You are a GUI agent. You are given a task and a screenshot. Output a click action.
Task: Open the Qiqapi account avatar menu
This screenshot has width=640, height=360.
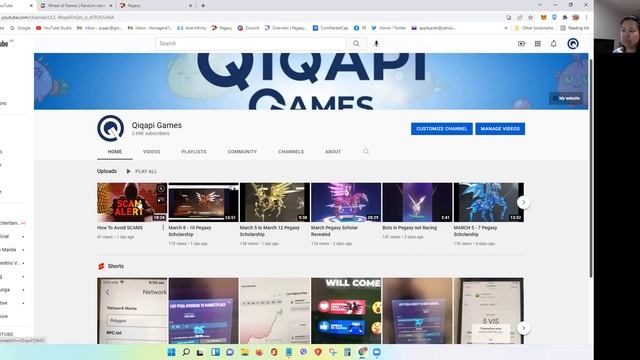point(573,44)
